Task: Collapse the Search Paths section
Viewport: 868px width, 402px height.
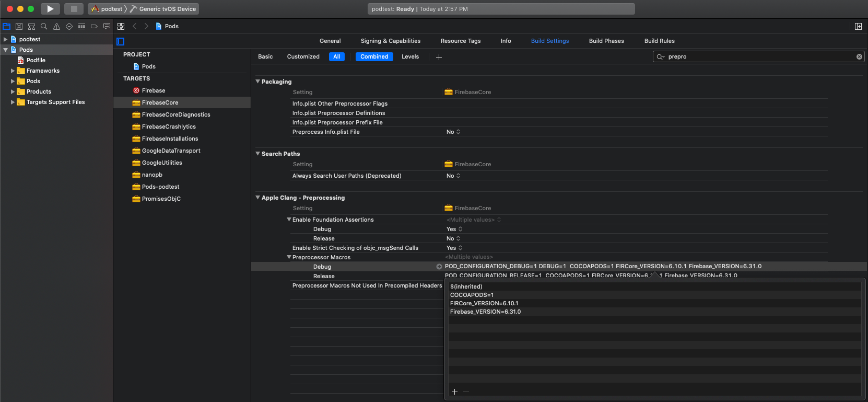Action: click(x=257, y=154)
